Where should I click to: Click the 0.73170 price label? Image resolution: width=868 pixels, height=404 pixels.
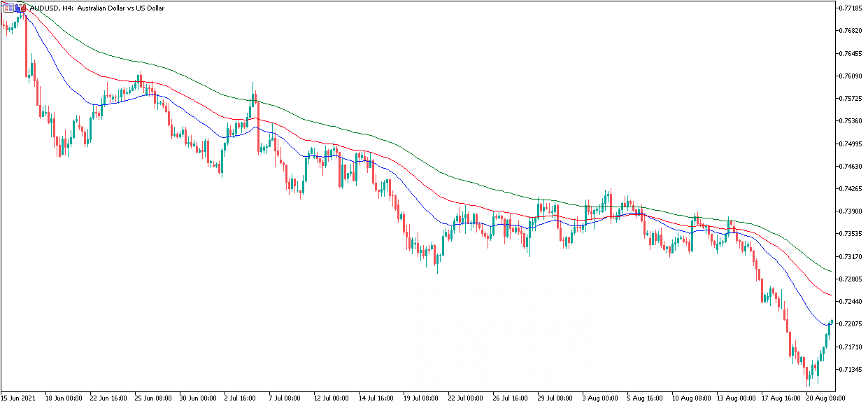[x=851, y=256]
